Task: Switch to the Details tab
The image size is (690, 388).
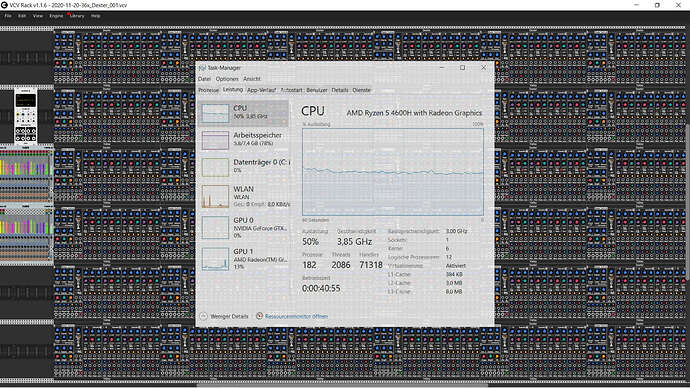Action: [x=340, y=90]
